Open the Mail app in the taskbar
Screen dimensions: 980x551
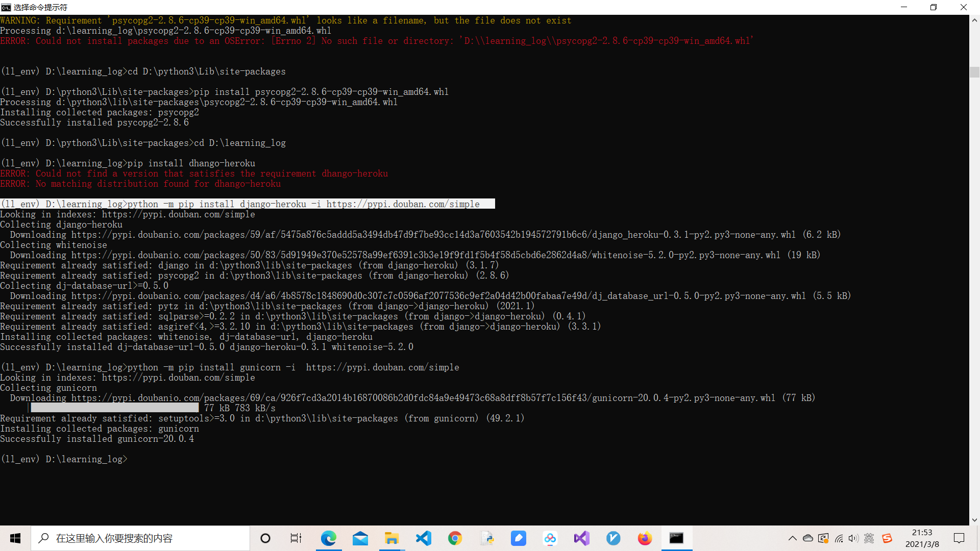tap(360, 538)
